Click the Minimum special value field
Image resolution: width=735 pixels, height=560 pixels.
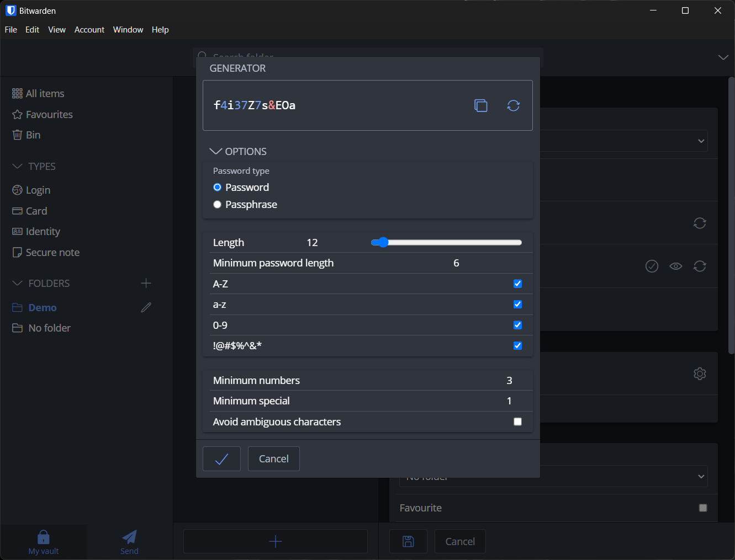click(509, 401)
